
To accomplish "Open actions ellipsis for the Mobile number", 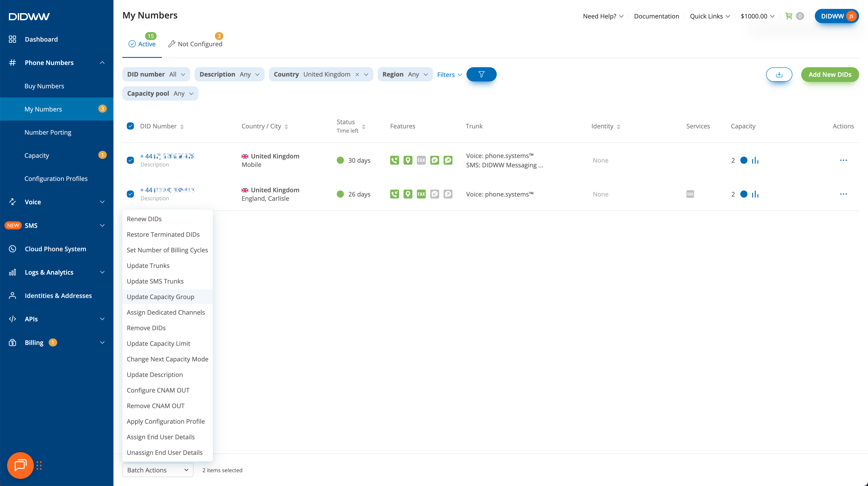I will pos(843,160).
